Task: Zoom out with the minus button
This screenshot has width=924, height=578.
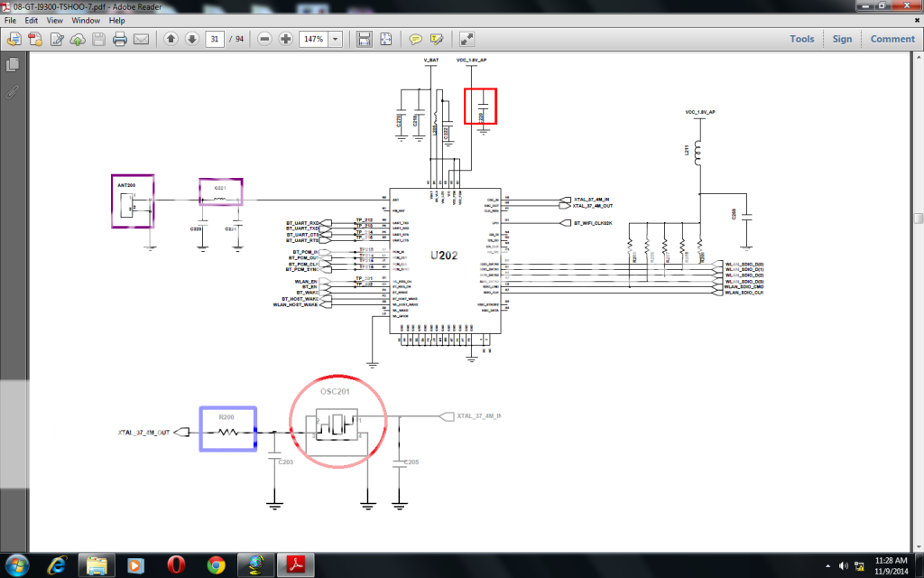Action: click(264, 39)
